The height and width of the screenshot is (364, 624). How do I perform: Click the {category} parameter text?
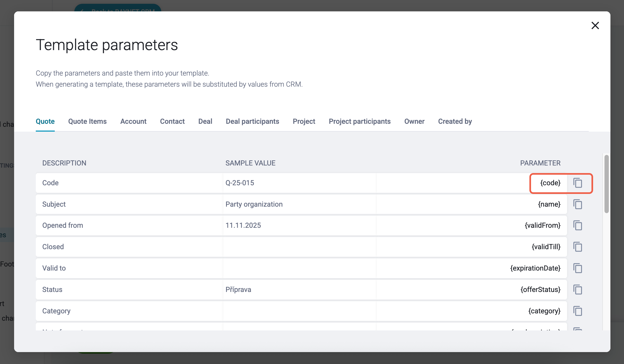(x=544, y=311)
